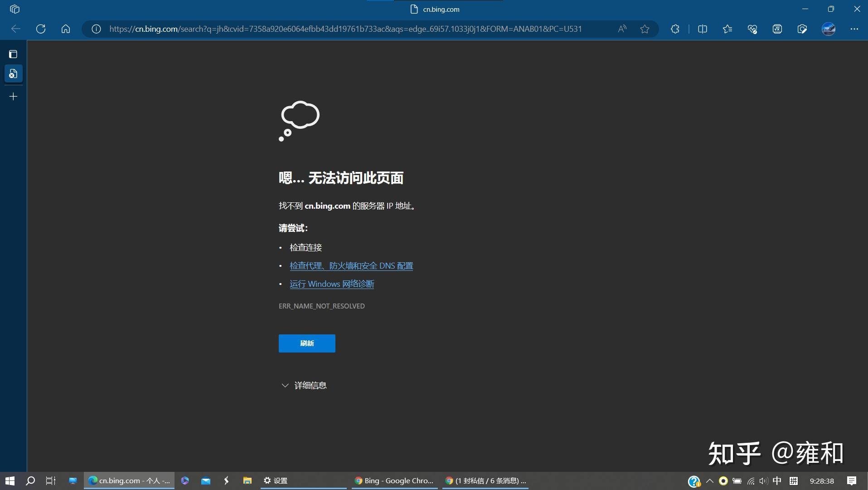
Task: Open Settings and more menu
Action: point(854,29)
